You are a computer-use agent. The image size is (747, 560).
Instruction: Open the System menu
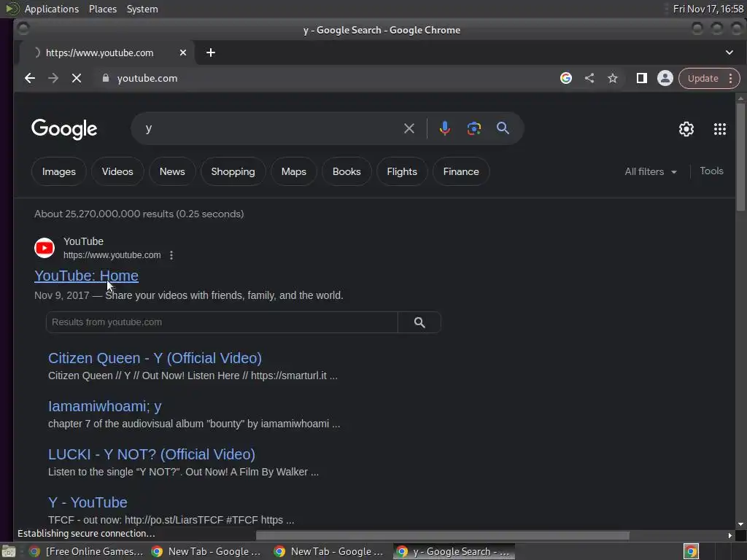coord(142,9)
